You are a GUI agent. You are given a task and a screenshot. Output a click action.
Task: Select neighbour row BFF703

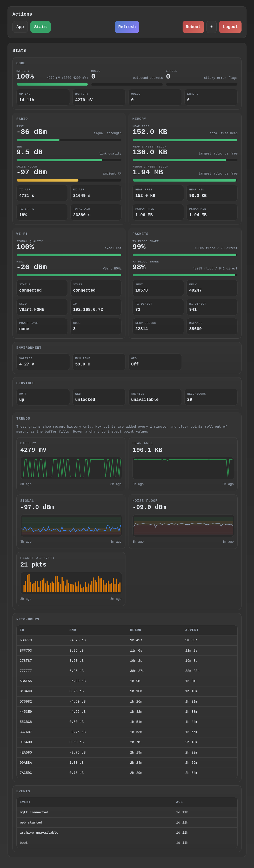[x=127, y=651]
